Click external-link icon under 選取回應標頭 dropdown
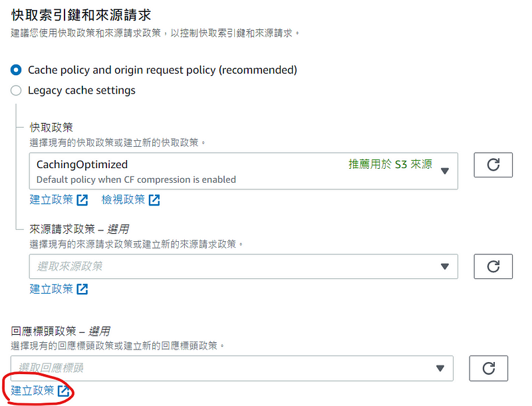The width and height of the screenshot is (532, 406). click(63, 391)
